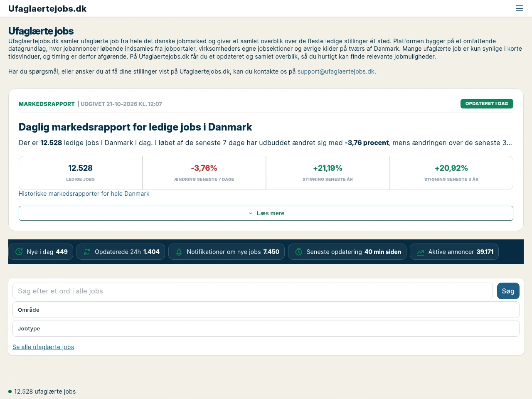
Task: Select Notifikationer om nye jobs 7.450 chip
Action: click(227, 252)
